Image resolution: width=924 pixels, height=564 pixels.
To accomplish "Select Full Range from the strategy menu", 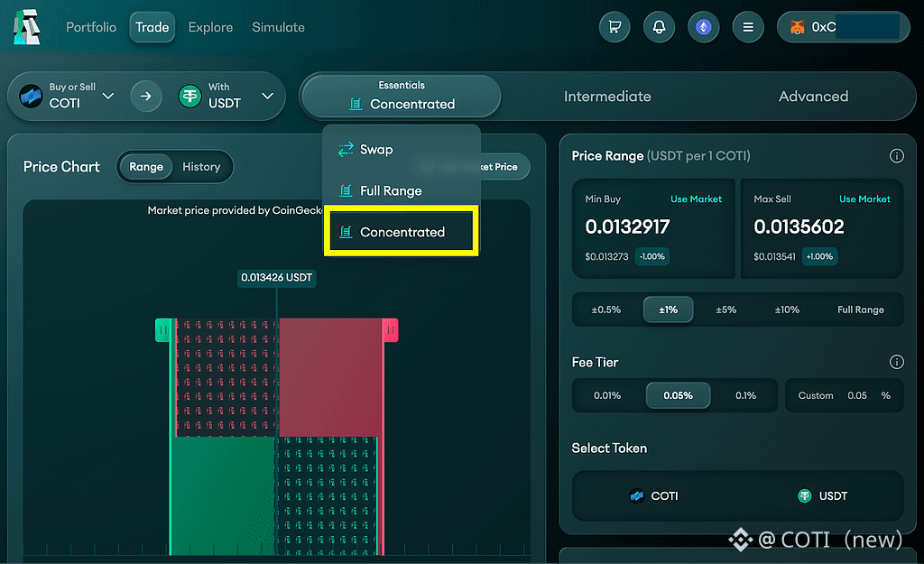I will click(x=402, y=190).
